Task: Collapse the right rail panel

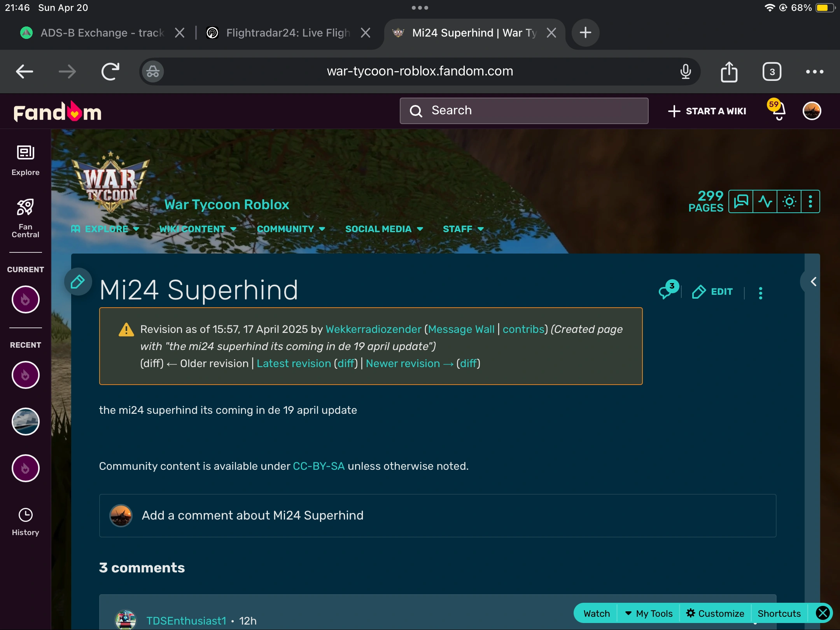Action: pyautogui.click(x=813, y=282)
